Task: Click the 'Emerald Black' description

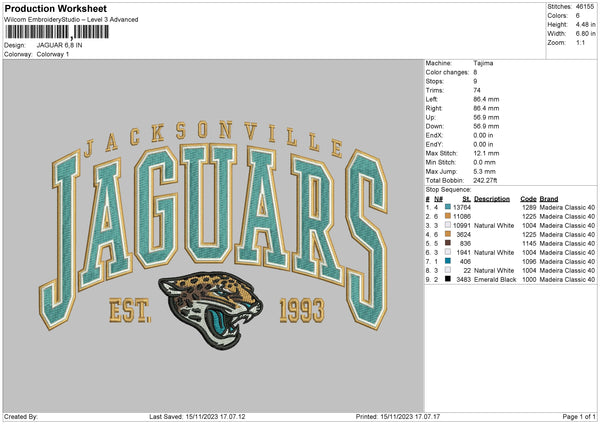Action: tap(495, 279)
